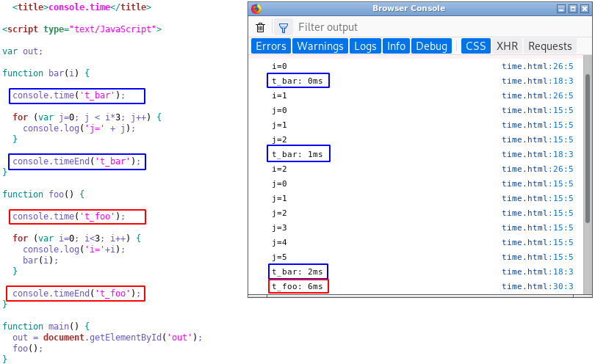
Task: Turn off the CSS filter
Action: click(x=475, y=46)
